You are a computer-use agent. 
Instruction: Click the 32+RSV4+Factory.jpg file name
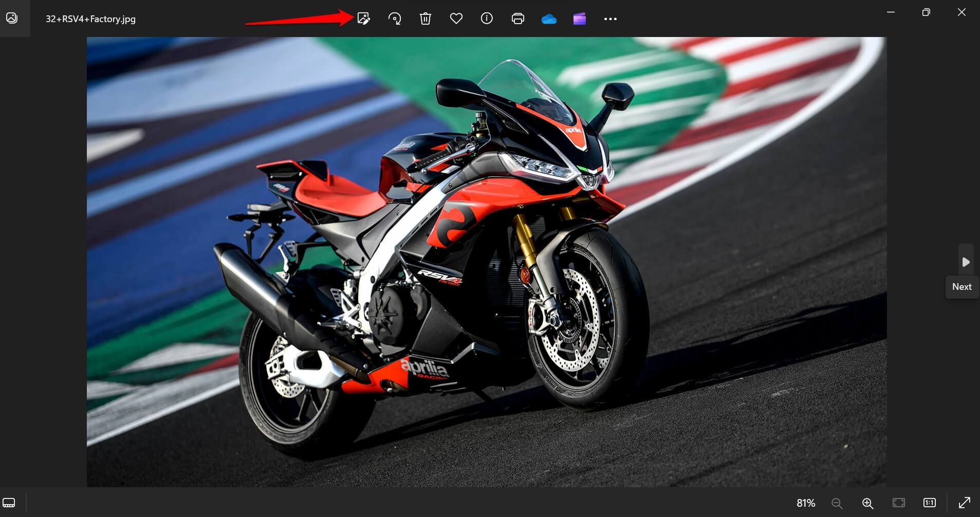coord(91,19)
